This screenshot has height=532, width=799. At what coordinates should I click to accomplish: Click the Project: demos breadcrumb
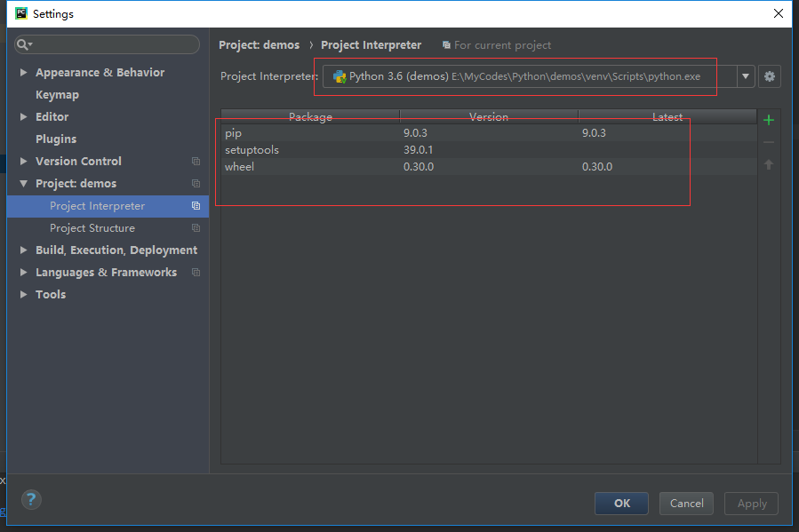(x=259, y=45)
